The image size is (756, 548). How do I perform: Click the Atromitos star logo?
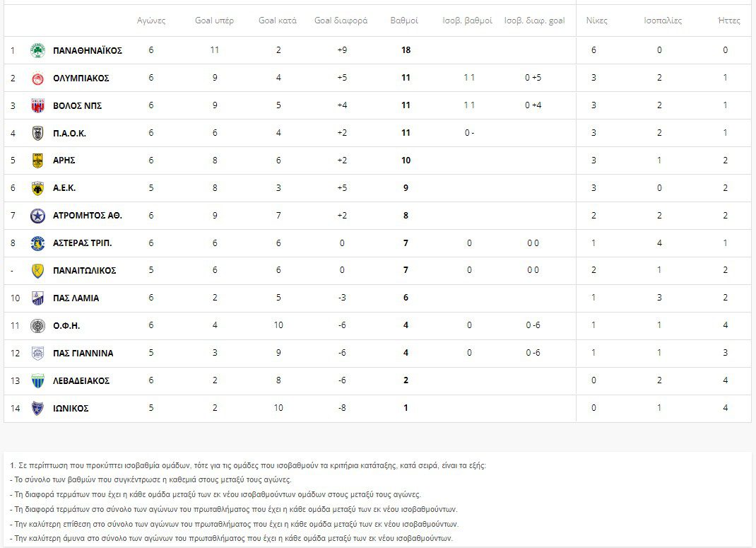point(37,216)
